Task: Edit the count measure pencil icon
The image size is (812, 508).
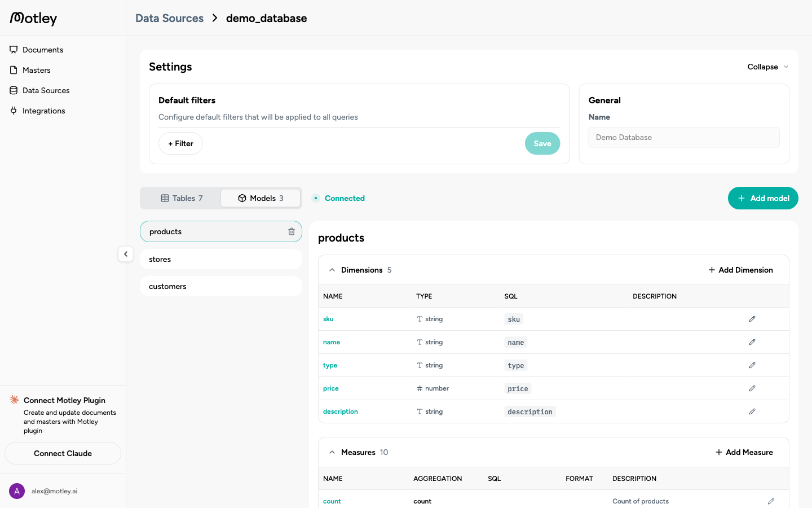Action: (771, 501)
